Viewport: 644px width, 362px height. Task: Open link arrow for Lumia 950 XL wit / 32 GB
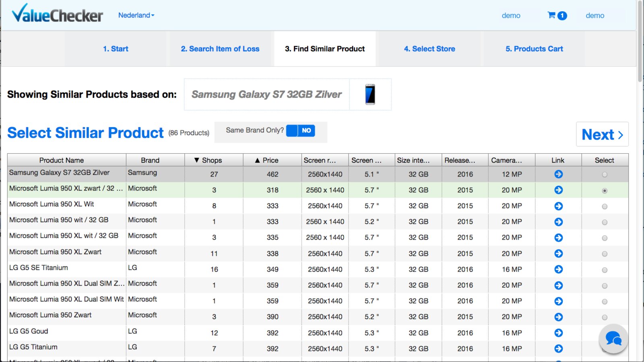(558, 238)
